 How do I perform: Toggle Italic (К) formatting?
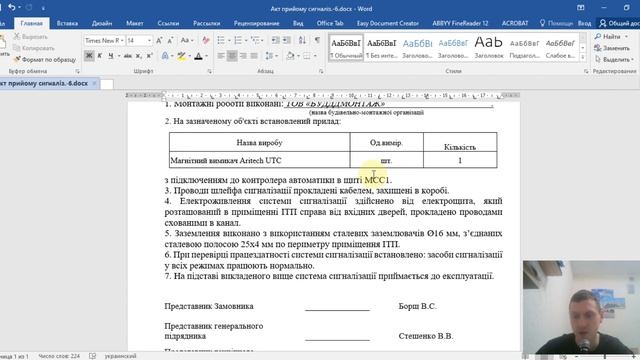pyautogui.click(x=100, y=56)
